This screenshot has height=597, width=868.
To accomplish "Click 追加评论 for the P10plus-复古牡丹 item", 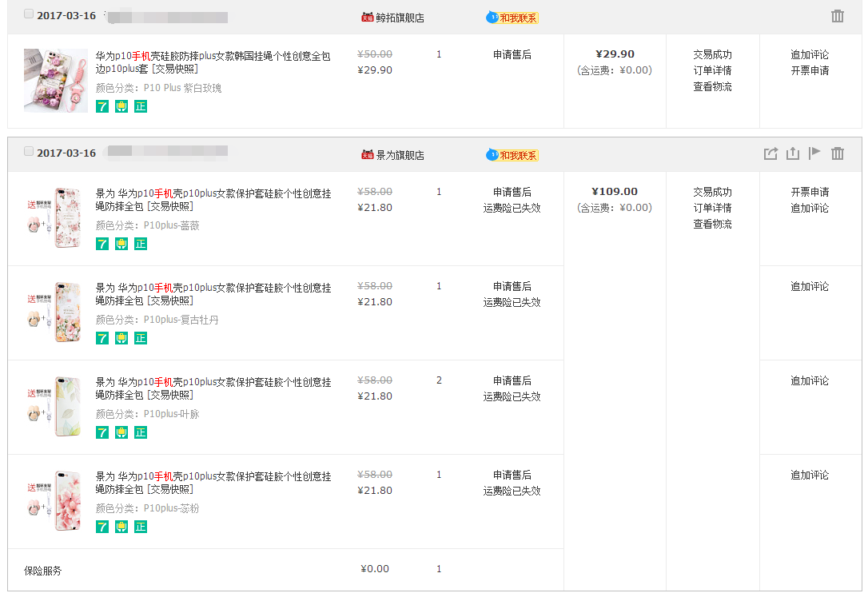I will pos(810,287).
